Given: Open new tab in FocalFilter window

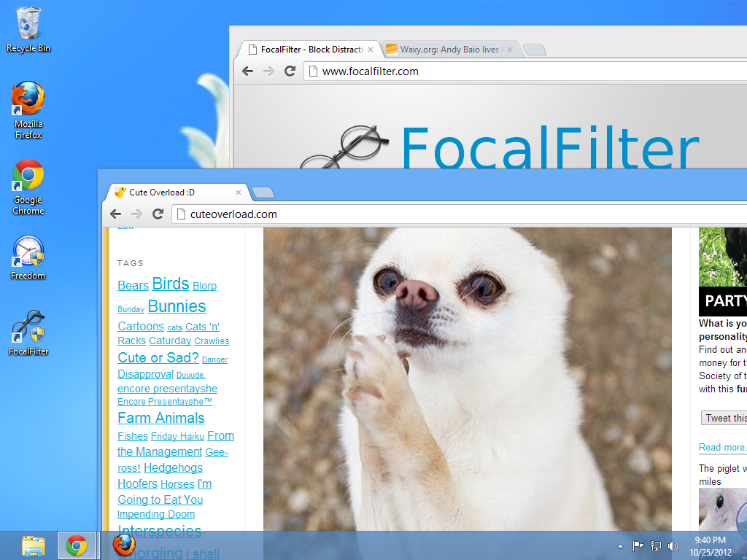Looking at the screenshot, I should tap(535, 50).
